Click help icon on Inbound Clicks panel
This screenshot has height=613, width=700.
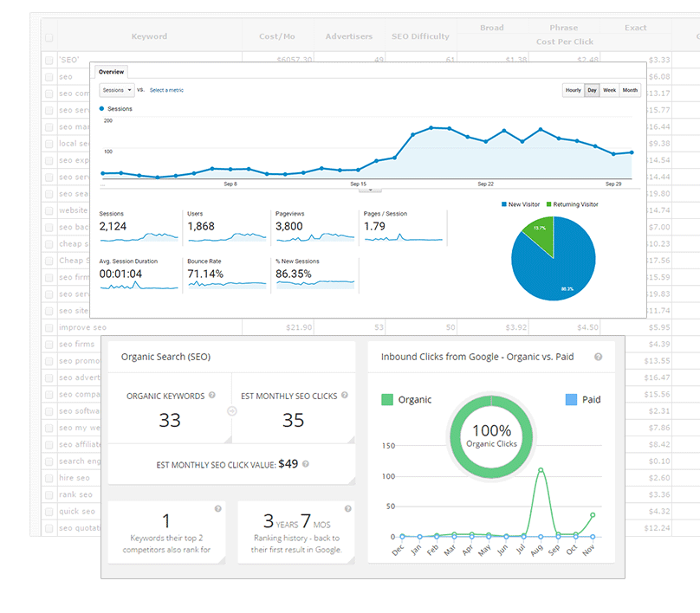click(x=599, y=357)
